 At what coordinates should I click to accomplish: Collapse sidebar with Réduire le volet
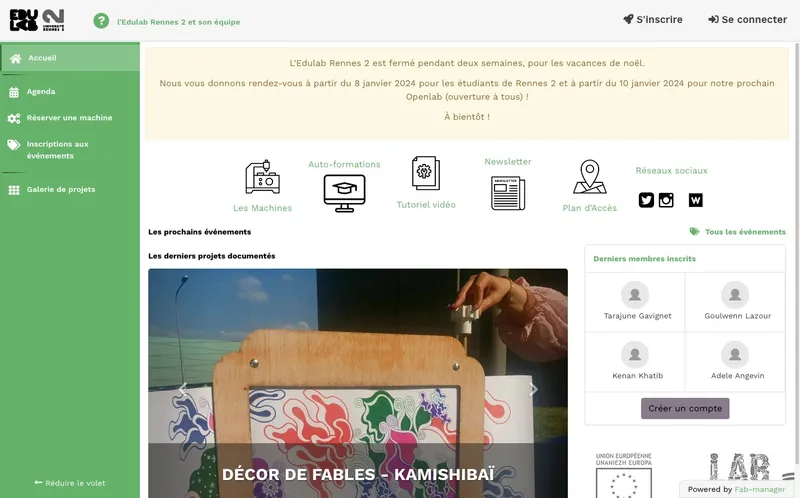coord(70,483)
